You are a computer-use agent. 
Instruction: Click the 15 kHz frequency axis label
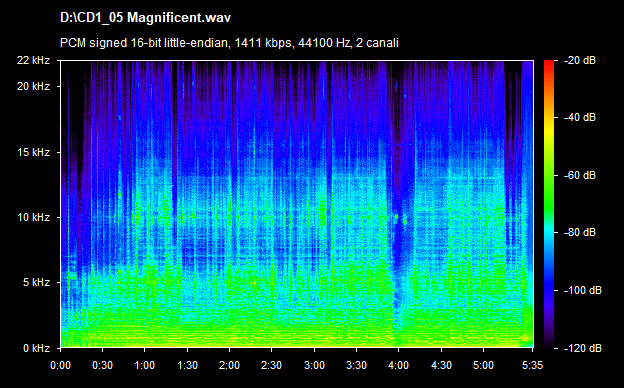33,152
